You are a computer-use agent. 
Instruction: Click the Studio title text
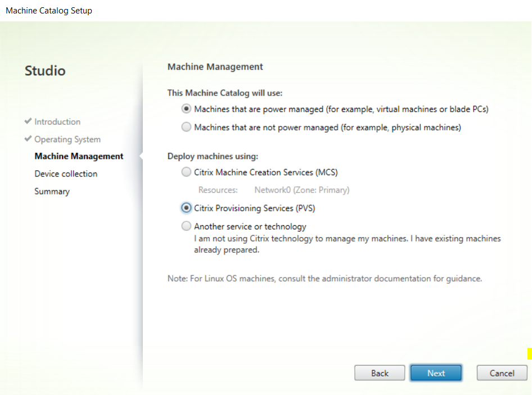pyautogui.click(x=45, y=71)
